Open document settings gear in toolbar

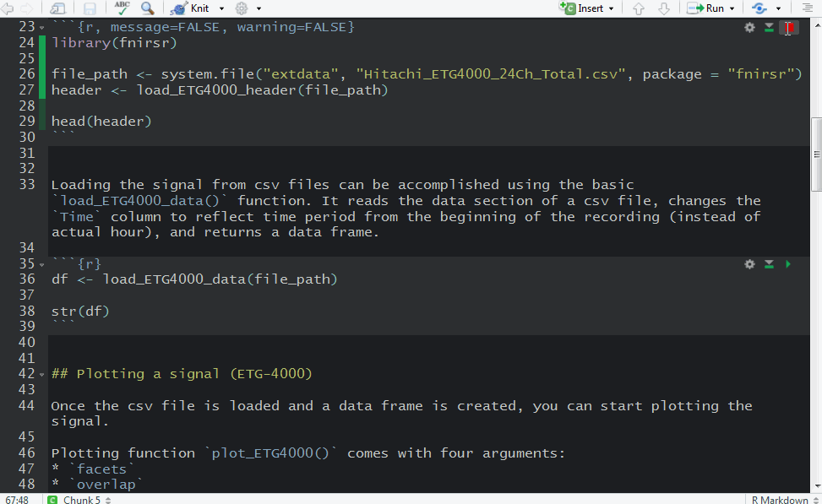click(x=242, y=8)
